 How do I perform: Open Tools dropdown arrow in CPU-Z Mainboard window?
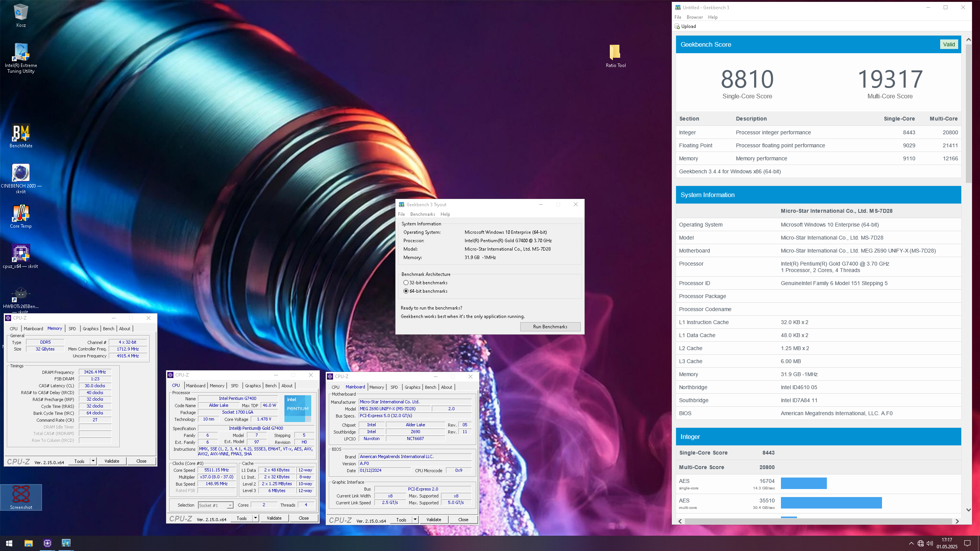coord(415,520)
